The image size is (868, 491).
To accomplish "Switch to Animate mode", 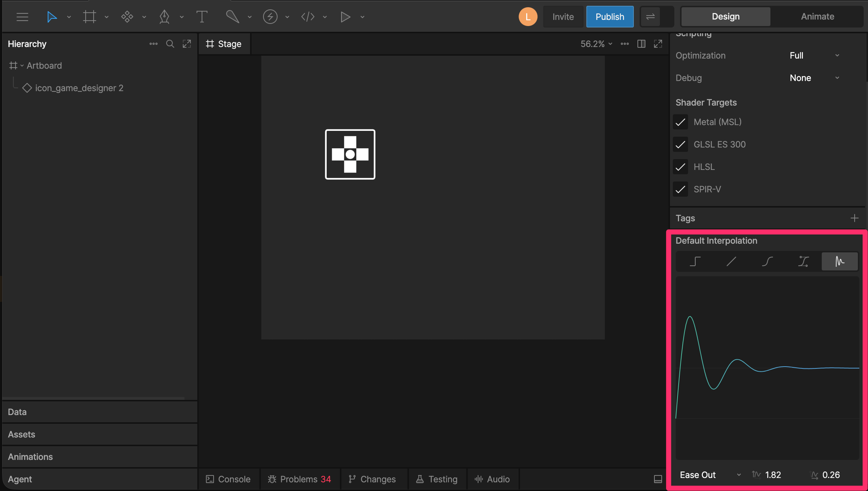I will point(817,17).
